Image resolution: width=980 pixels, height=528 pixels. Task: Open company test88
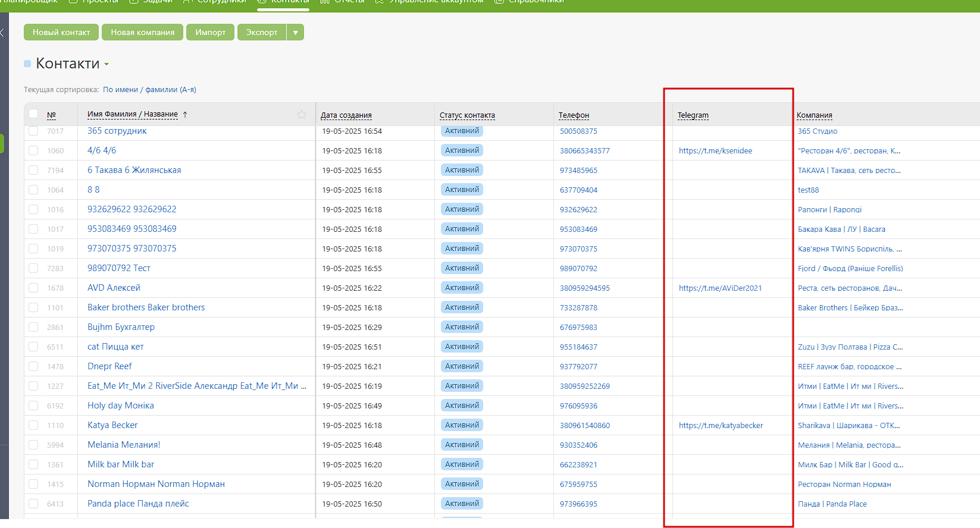point(809,190)
